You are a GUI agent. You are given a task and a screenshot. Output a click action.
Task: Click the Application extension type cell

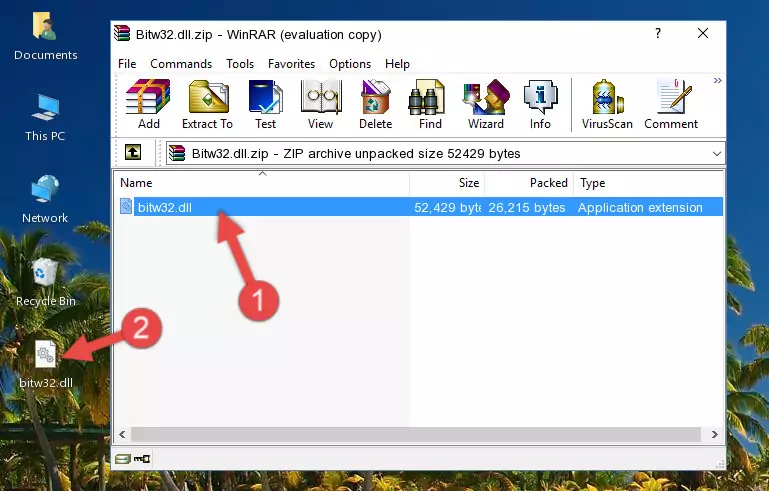(x=640, y=207)
